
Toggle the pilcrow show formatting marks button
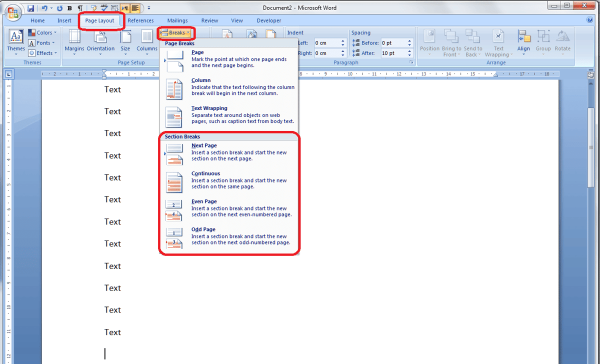pos(79,8)
